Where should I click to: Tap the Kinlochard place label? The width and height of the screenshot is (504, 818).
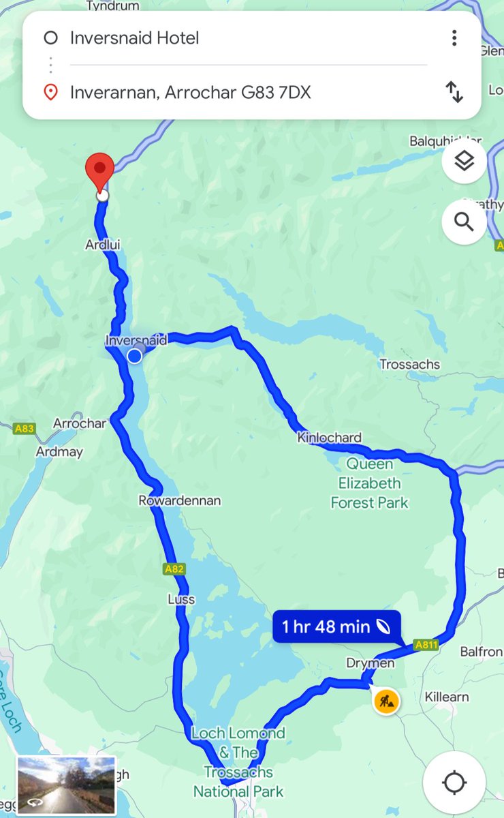[330, 437]
